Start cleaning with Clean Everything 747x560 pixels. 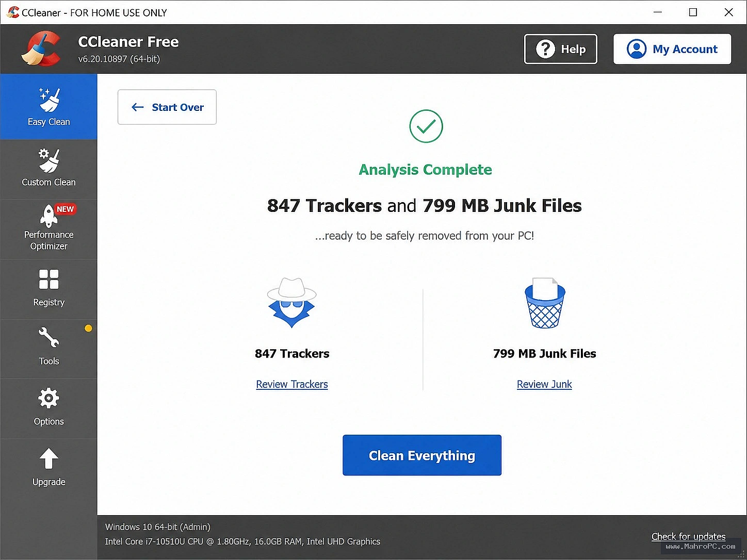click(422, 455)
